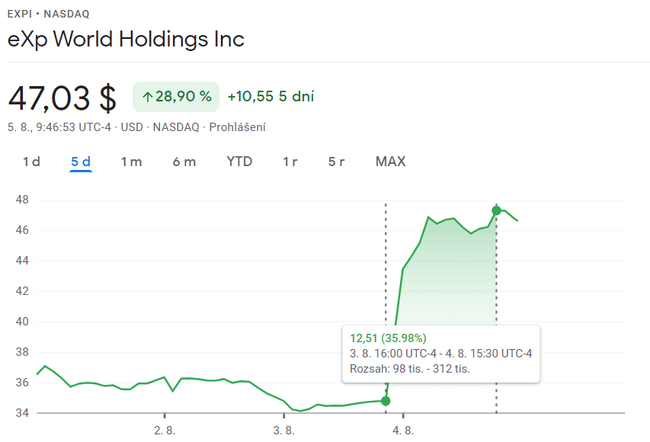Click the 2. 8. date axis label
The image size is (650, 442).
click(164, 430)
